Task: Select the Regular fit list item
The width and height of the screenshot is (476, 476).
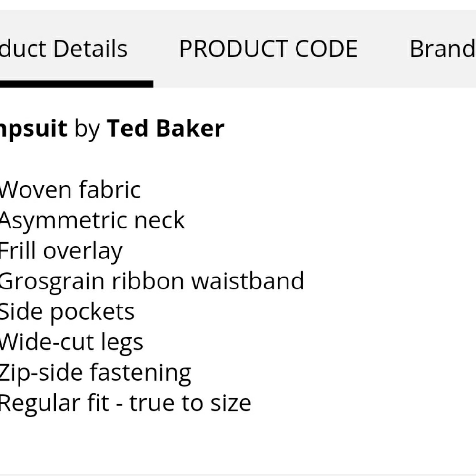Action: (125, 404)
